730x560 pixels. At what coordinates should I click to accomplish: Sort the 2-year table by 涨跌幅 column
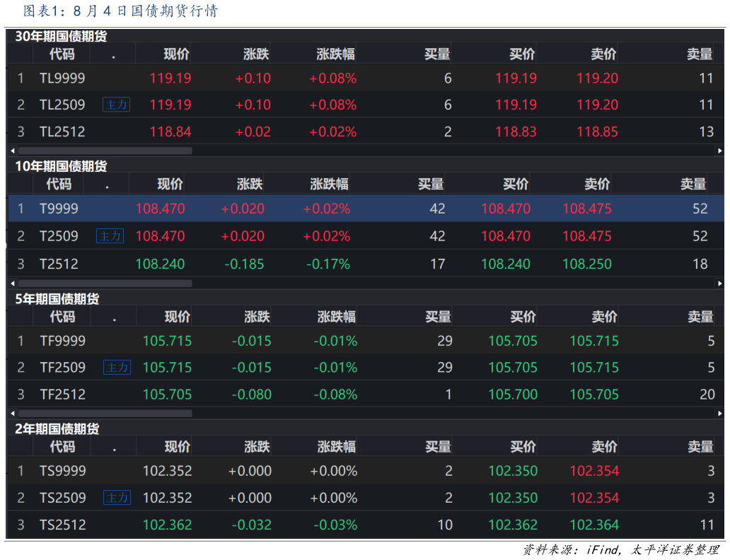[x=336, y=446]
